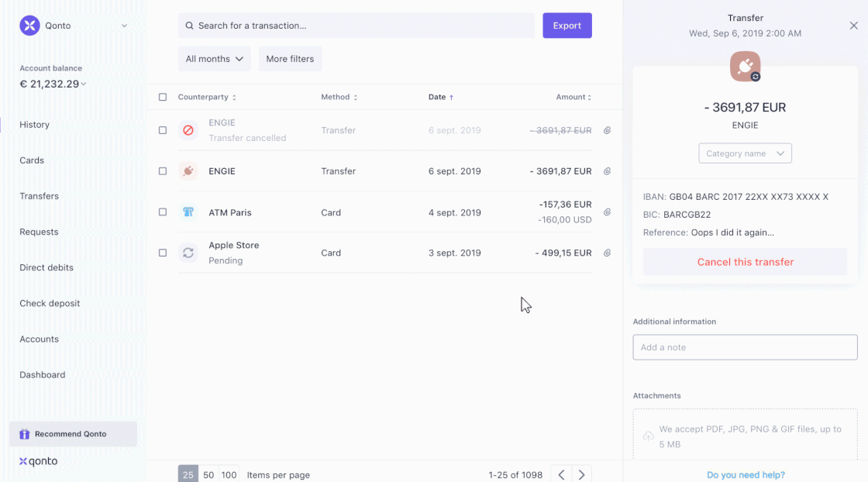This screenshot has width=868, height=482.
Task: Sort transactions by Counterparty column
Action: click(207, 97)
